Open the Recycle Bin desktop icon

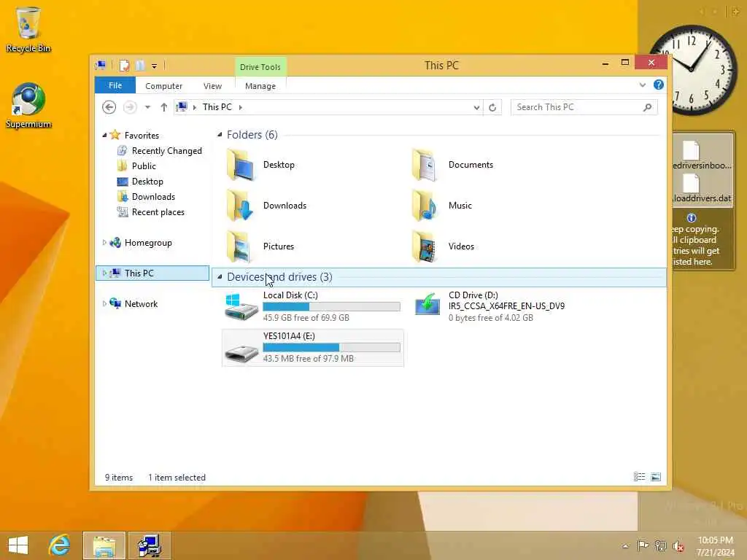[28, 28]
